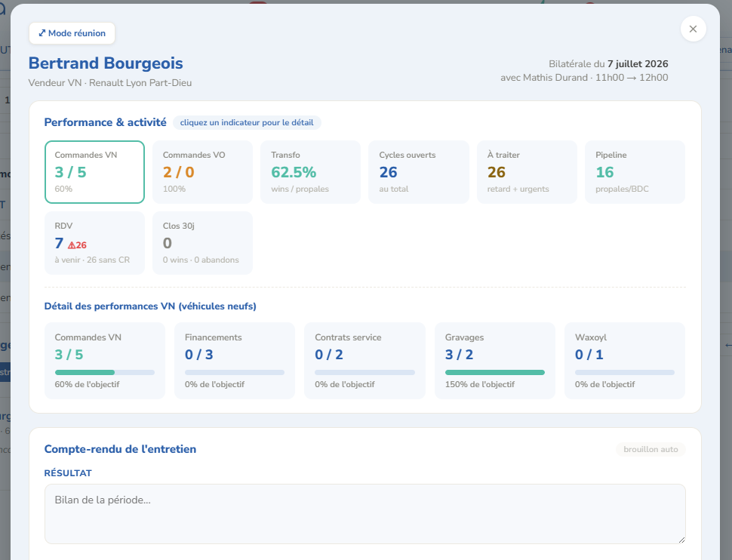Click the Résultat textarea resize handle
Viewport: 732px width, 560px height.
[681, 540]
